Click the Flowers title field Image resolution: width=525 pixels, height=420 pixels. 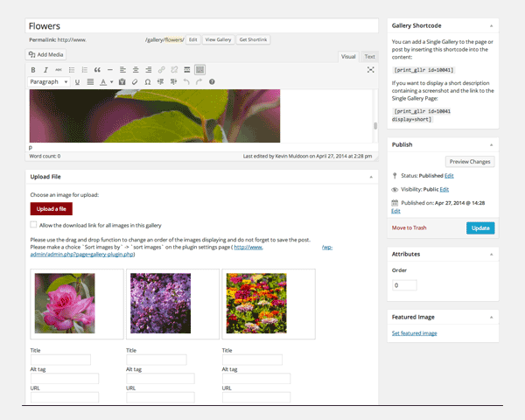(x=201, y=25)
